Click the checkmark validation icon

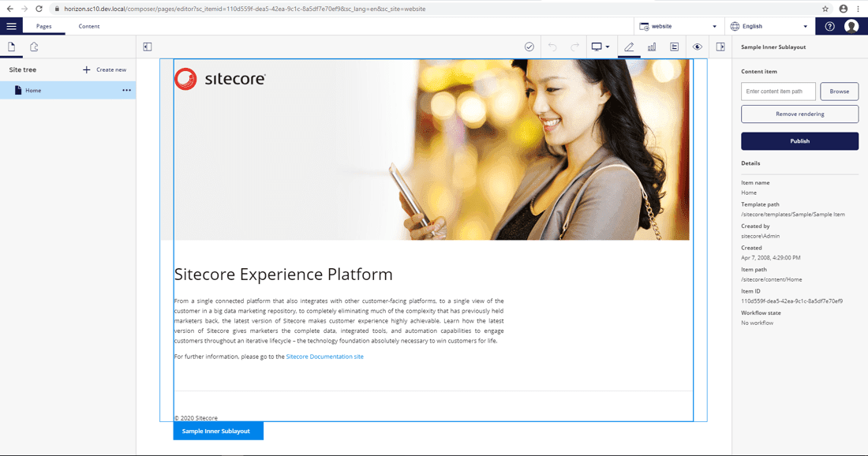point(529,47)
